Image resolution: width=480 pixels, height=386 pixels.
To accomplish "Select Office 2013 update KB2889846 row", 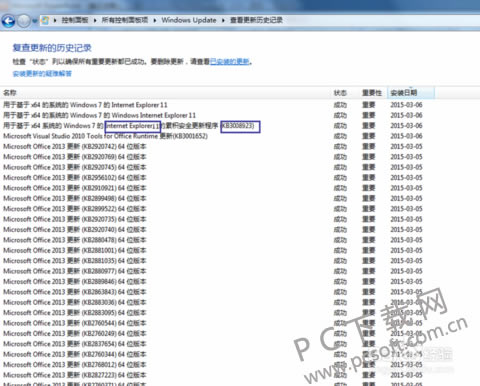I will 213,281.
